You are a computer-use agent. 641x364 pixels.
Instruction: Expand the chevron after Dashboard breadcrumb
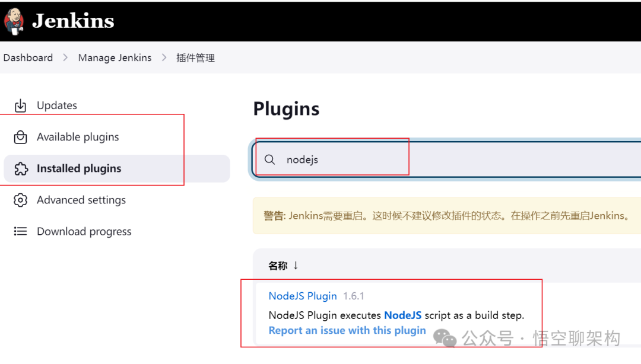[x=66, y=58]
